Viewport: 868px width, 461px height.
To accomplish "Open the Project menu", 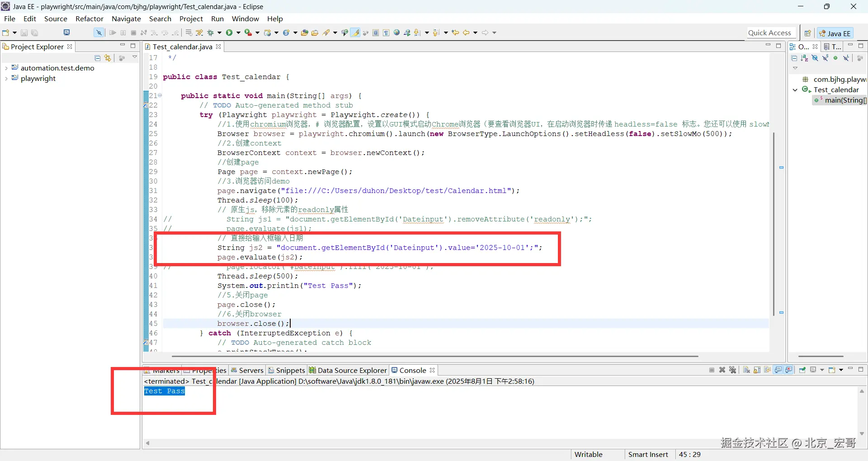I will [191, 19].
